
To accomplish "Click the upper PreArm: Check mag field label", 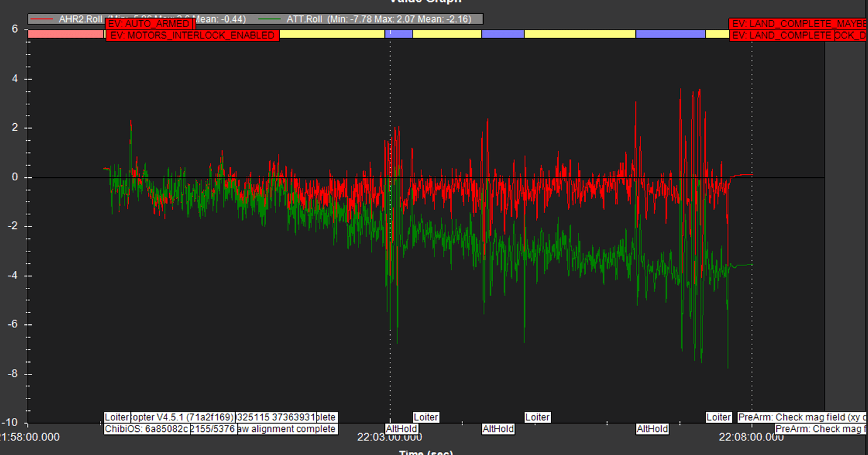I will [x=802, y=417].
